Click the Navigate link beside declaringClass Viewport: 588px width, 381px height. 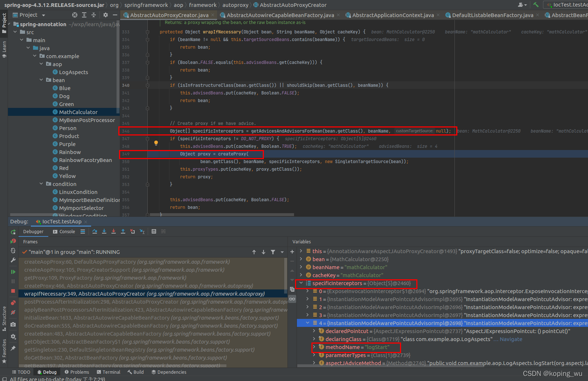pyautogui.click(x=511, y=339)
